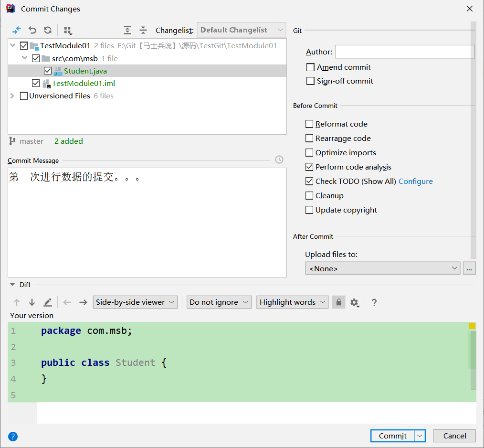Viewport: 484px width, 448px height.
Task: Open the Default Changelist dropdown
Action: (242, 30)
